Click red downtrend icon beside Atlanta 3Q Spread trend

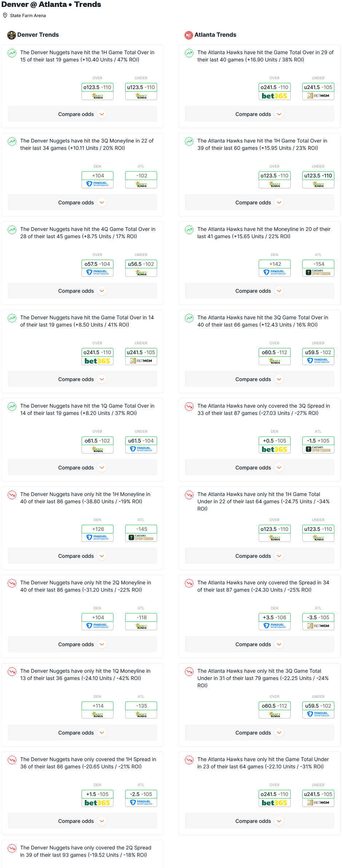click(x=189, y=407)
